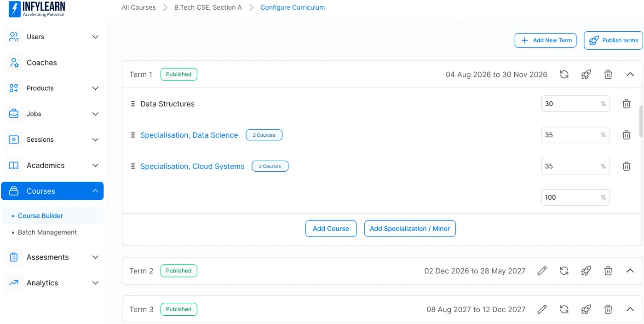Image resolution: width=644 pixels, height=324 pixels.
Task: Edit Term 3 with the pencil icon
Action: [542, 310]
